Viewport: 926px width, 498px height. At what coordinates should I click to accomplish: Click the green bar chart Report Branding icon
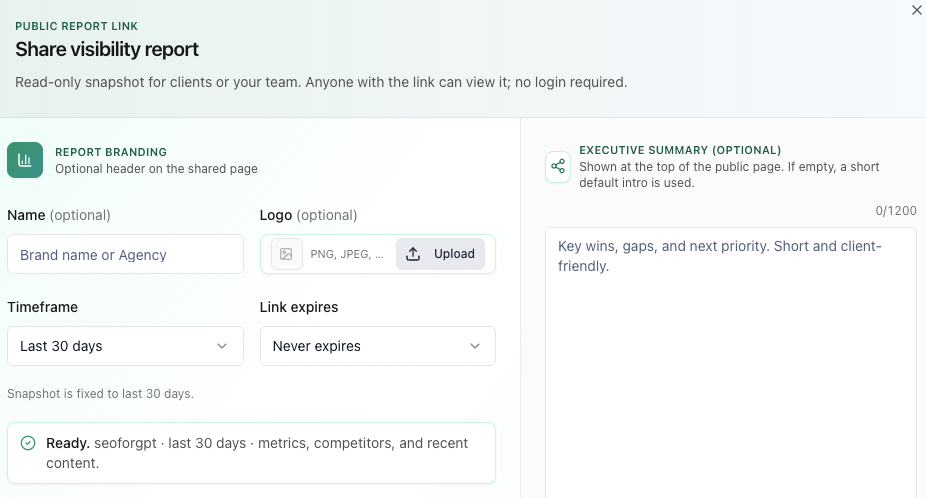(25, 160)
